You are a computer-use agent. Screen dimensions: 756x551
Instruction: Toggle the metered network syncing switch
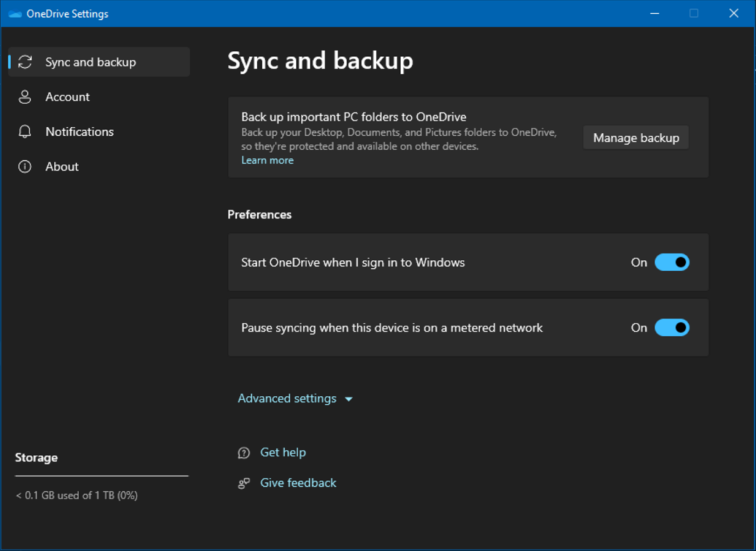[672, 327]
